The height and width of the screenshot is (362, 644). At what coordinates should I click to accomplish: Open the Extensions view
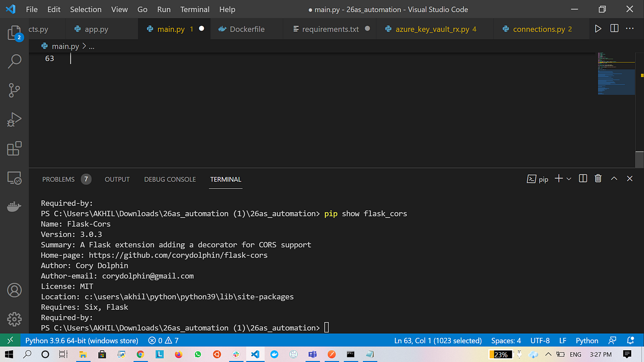tap(14, 148)
